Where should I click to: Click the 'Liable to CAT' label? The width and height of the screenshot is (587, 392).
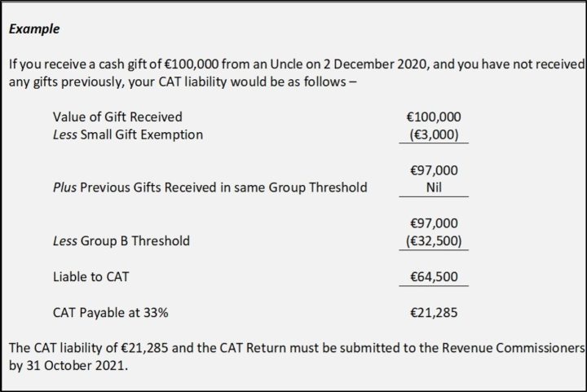click(x=91, y=277)
